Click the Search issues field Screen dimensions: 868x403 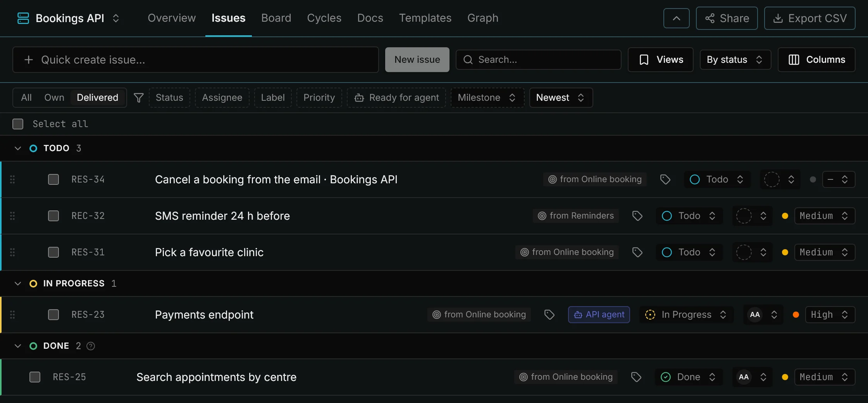click(538, 60)
